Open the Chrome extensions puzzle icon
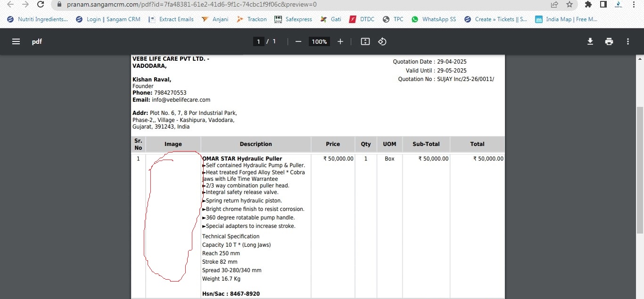The width and height of the screenshot is (644, 299). click(588, 4)
